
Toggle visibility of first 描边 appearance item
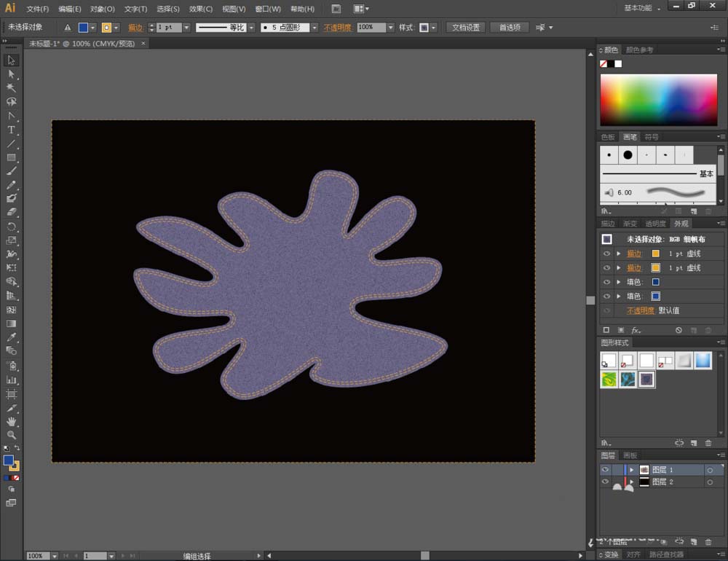[x=606, y=254]
